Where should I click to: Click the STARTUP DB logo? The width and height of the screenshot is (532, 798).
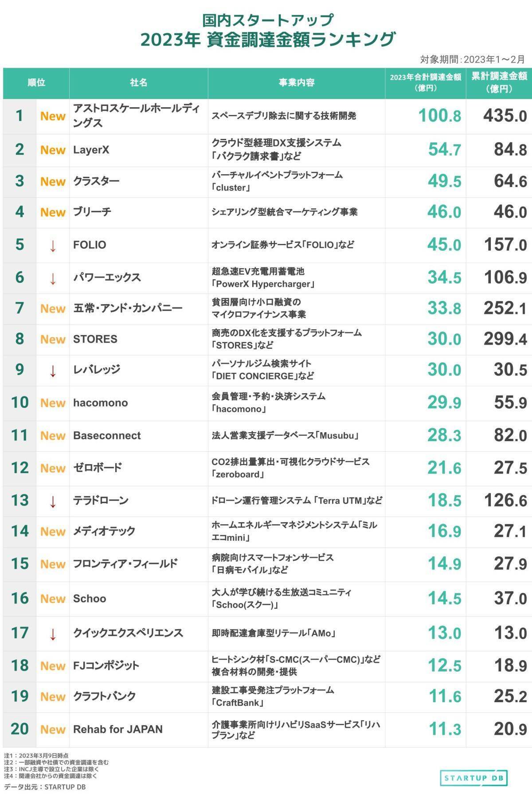click(x=473, y=778)
